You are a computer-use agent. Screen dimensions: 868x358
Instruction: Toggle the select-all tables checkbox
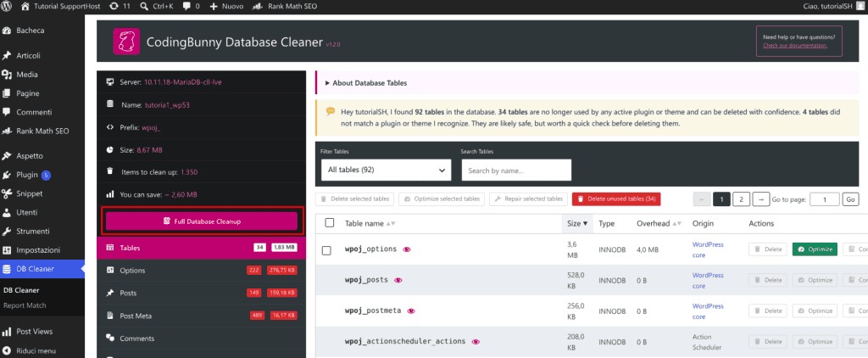tap(330, 223)
